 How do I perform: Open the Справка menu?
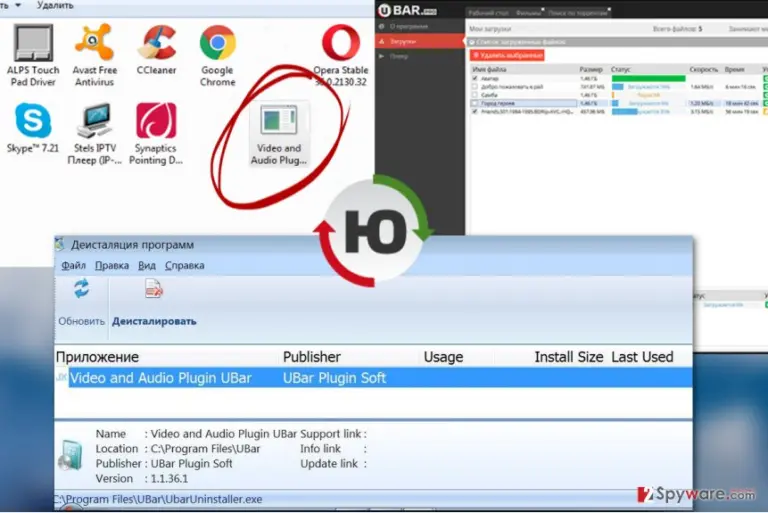click(185, 266)
